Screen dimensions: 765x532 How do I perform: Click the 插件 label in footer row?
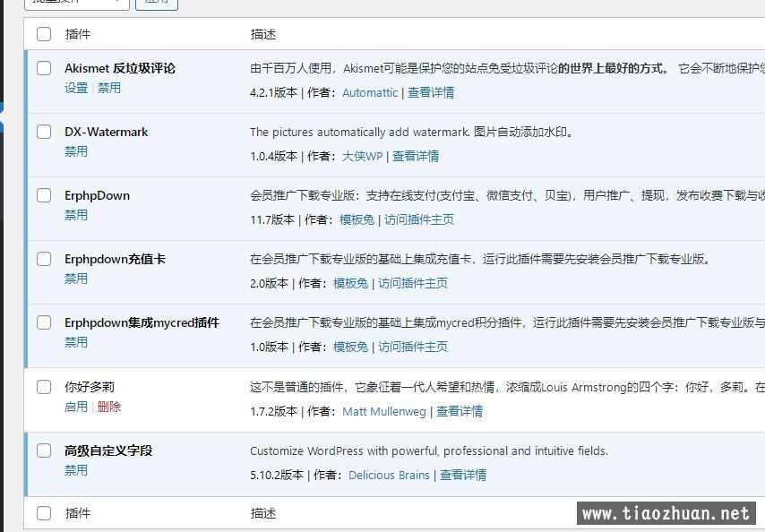(x=78, y=513)
